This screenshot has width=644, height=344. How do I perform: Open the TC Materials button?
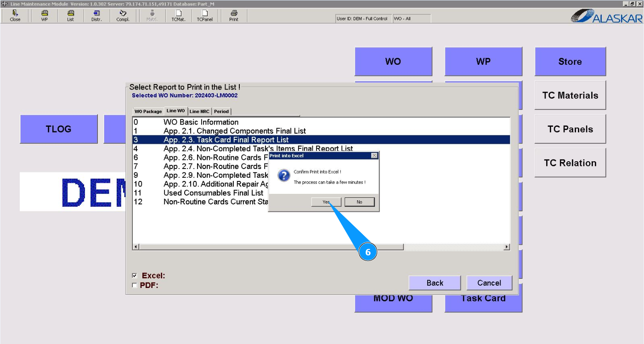point(570,96)
